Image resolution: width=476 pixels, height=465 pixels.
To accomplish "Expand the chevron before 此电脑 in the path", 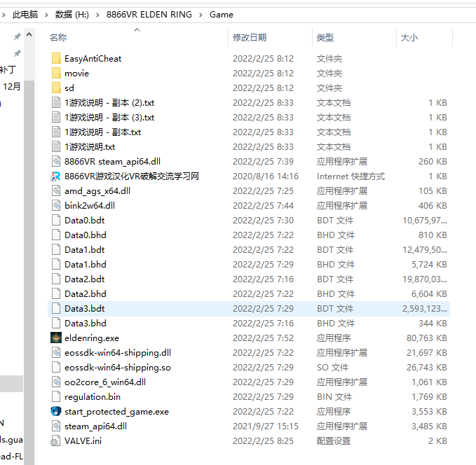I will pyautogui.click(x=4, y=15).
